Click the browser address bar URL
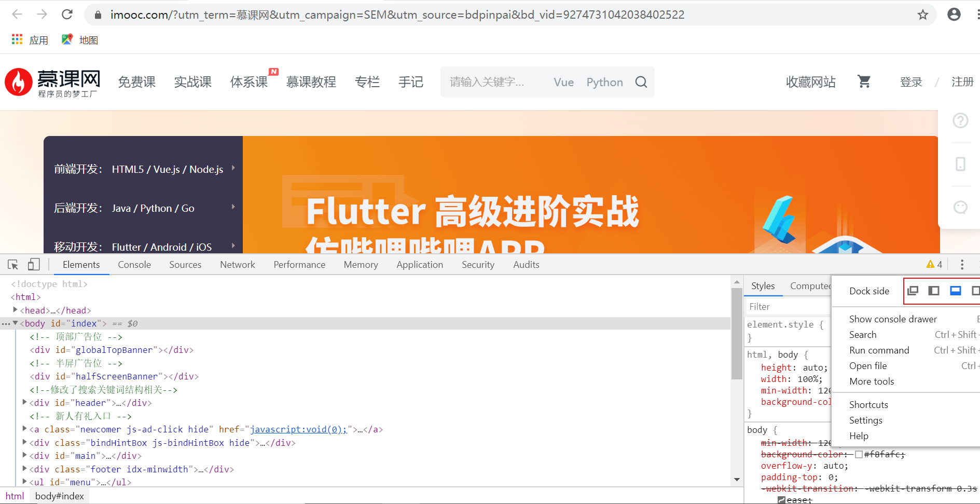The width and height of the screenshot is (980, 504). pyautogui.click(x=397, y=15)
